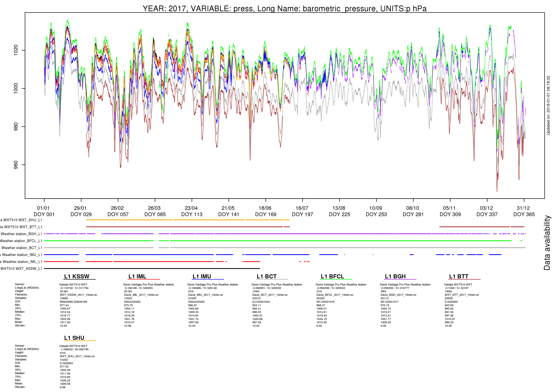
Task: Click the "L1 BGH" station heading
Action: (395, 277)
